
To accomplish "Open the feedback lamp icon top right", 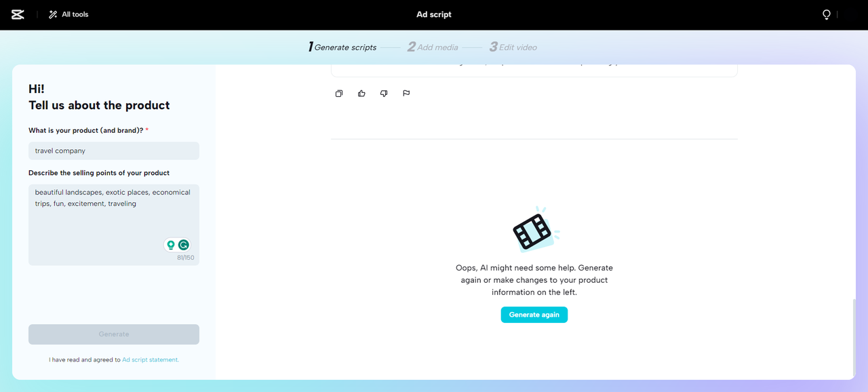I will coord(826,14).
